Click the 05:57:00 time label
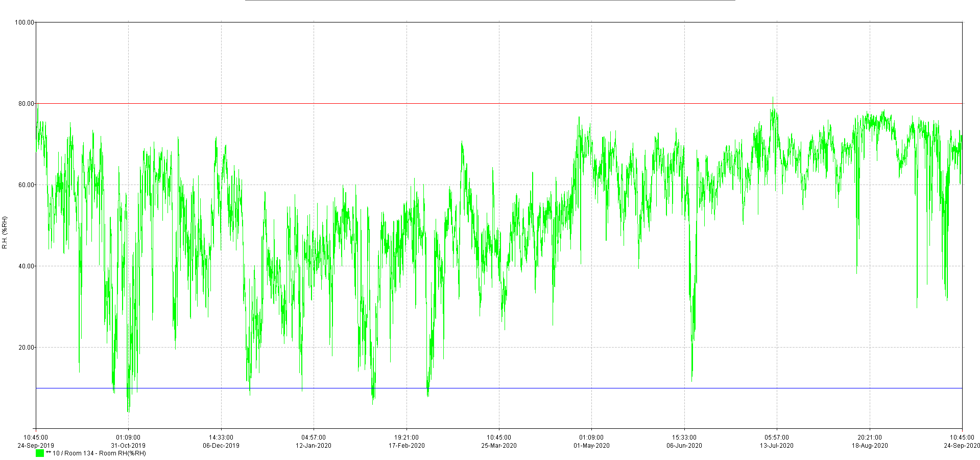Viewport: 980px width, 460px height. coord(777,438)
